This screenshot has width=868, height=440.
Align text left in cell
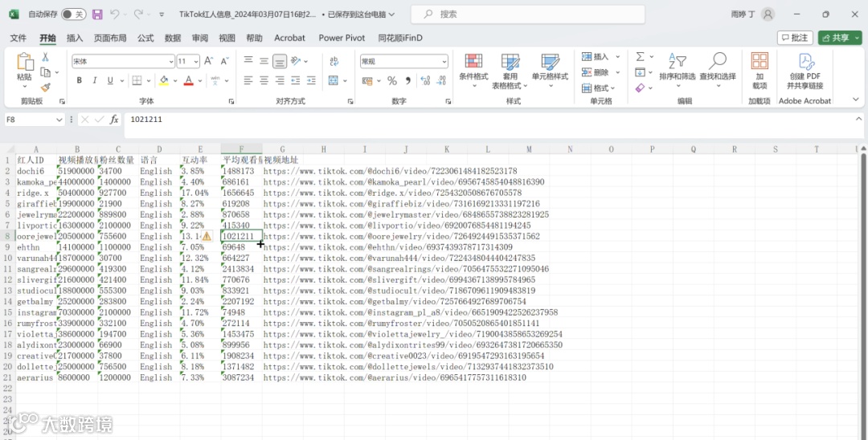(x=248, y=81)
